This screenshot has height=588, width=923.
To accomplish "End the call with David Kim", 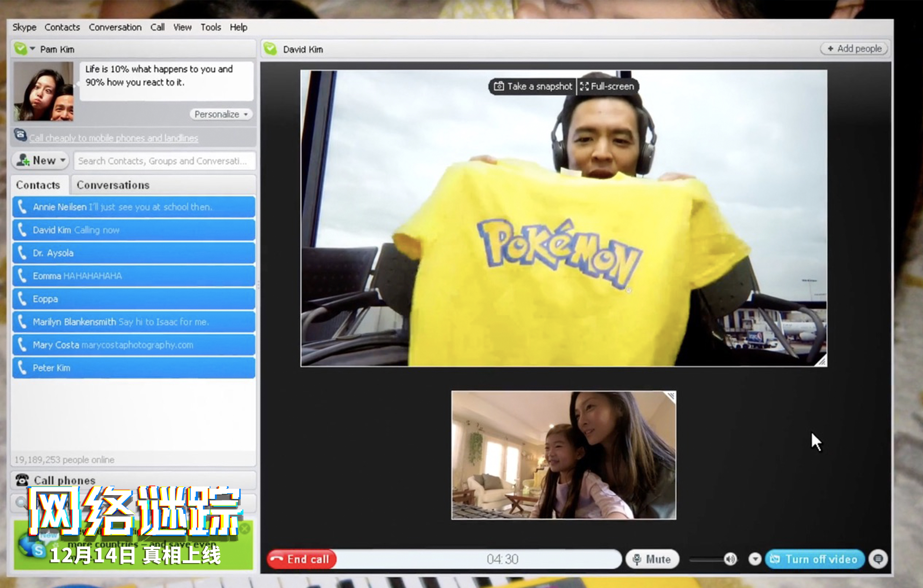I will (x=302, y=559).
